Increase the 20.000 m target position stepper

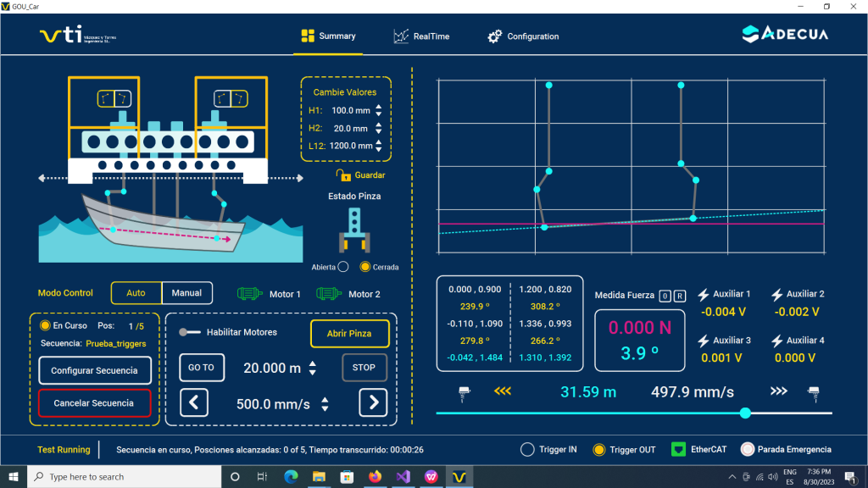click(313, 364)
